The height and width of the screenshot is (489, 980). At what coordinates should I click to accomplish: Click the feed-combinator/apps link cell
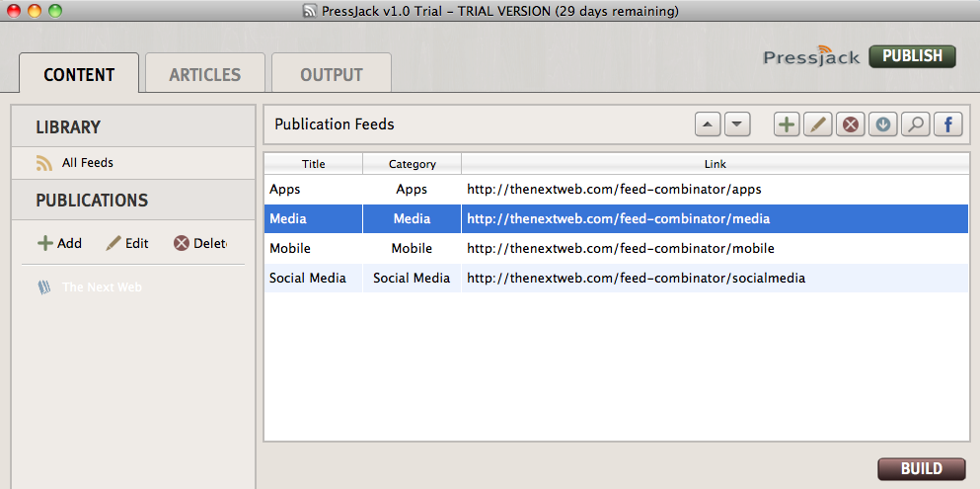pyautogui.click(x=715, y=189)
